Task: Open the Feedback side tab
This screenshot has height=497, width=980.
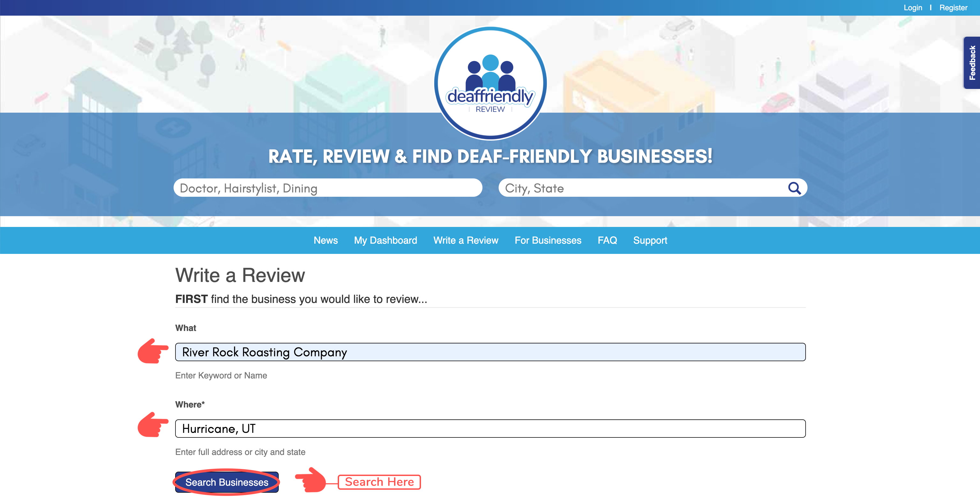Action: pyautogui.click(x=972, y=63)
